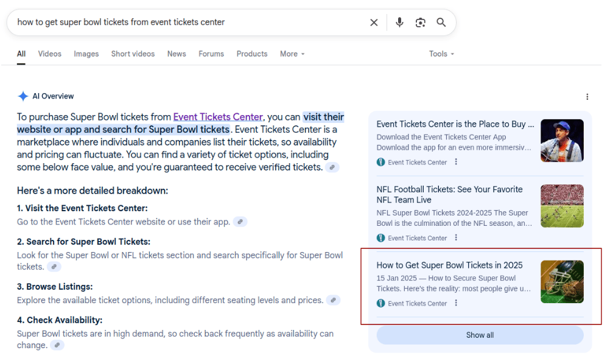613x364 pixels.
Task: Click link chip after Browse Listings description
Action: click(333, 300)
